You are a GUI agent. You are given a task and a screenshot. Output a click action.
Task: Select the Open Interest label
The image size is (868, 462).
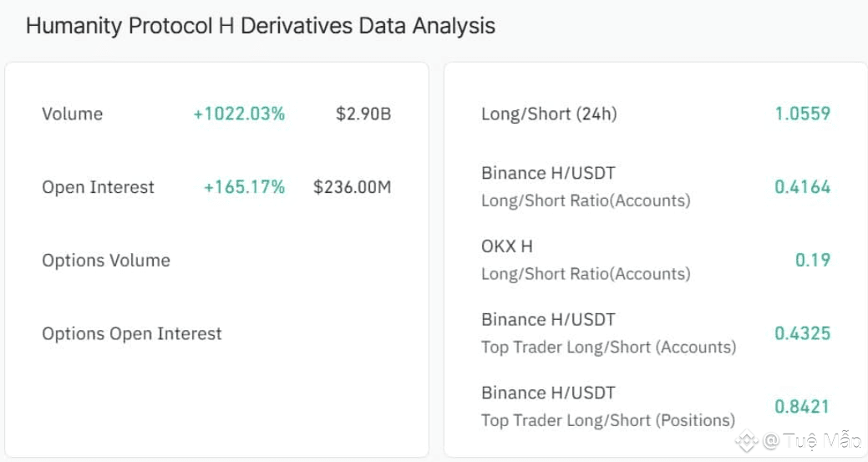coord(99,187)
